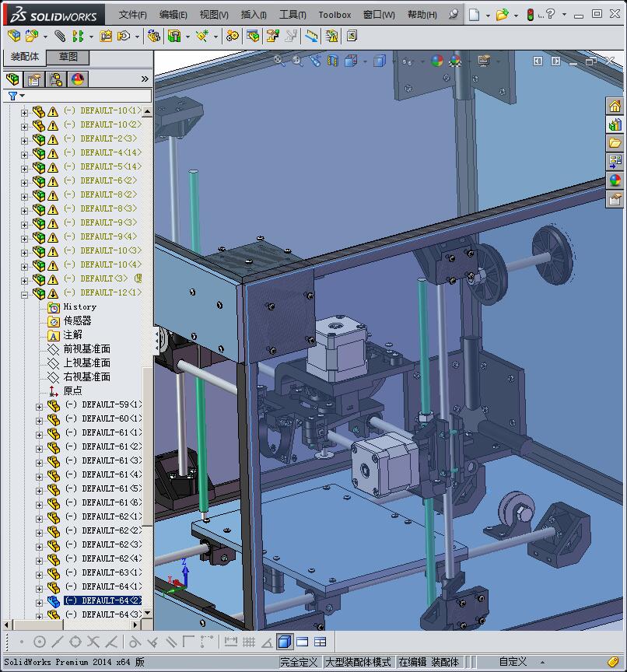The width and height of the screenshot is (627, 672).
Task: Select the History item in tree
Action: [79, 307]
